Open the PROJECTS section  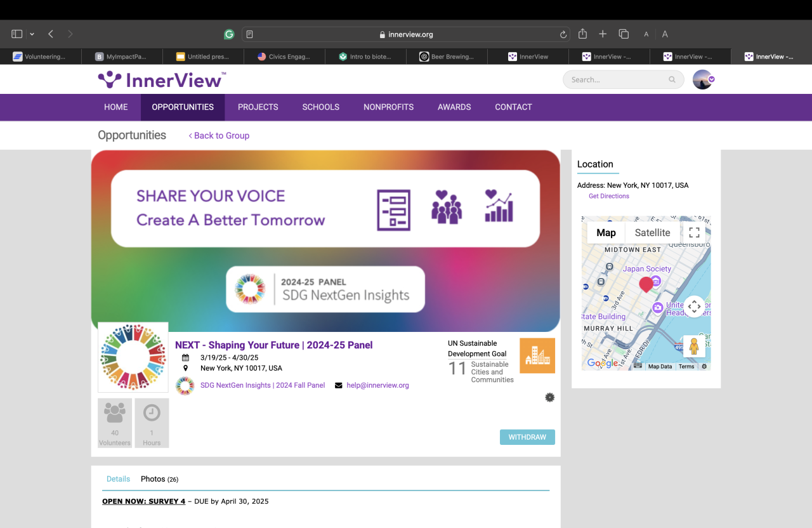click(258, 107)
